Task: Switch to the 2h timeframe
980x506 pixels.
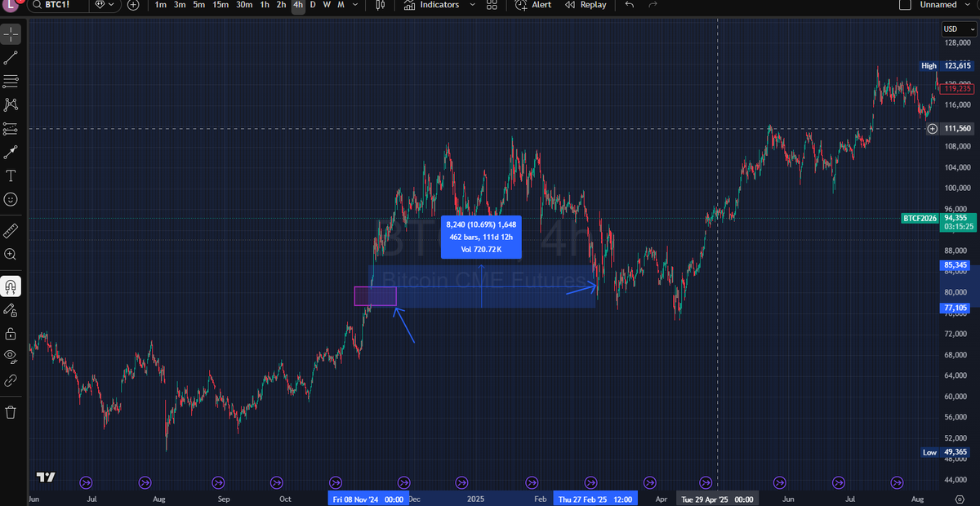Action: pyautogui.click(x=281, y=5)
